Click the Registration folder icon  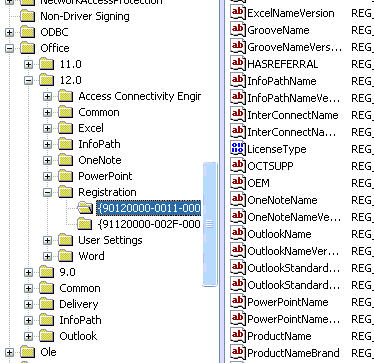point(66,192)
